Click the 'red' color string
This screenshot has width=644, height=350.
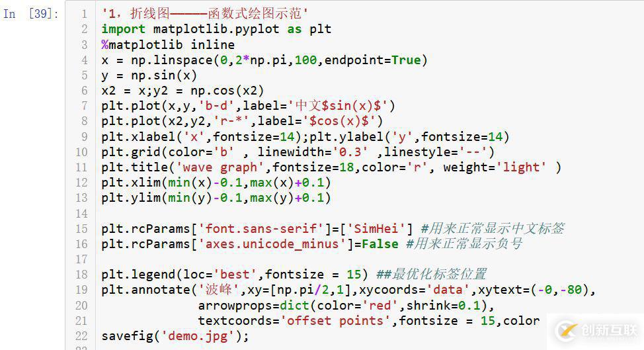pyautogui.click(x=380, y=305)
